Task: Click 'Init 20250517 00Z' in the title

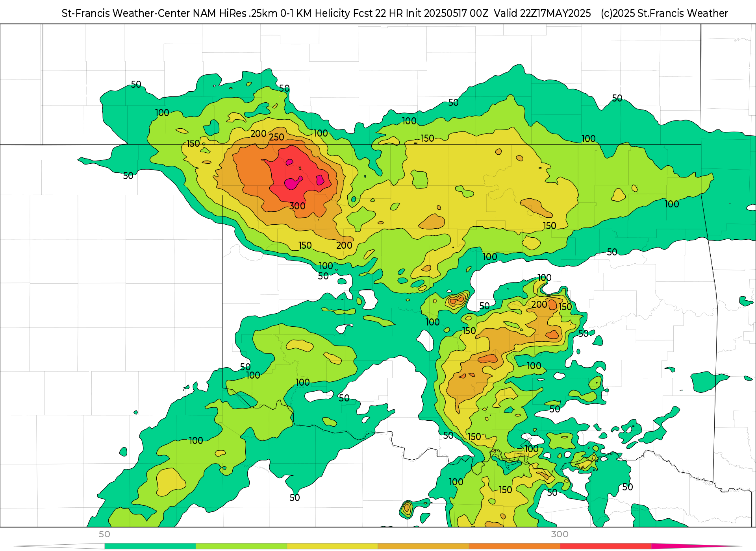Action: [x=447, y=13]
